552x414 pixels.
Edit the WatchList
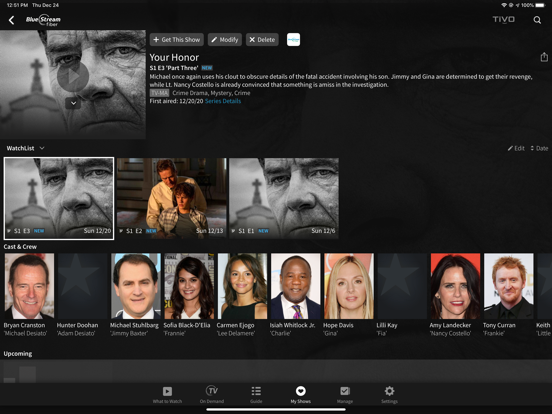(x=516, y=148)
